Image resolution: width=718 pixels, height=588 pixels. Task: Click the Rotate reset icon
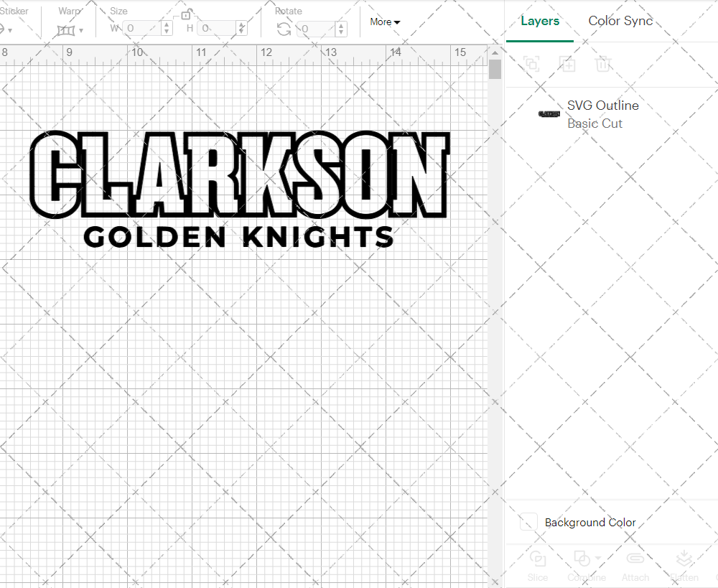[284, 29]
